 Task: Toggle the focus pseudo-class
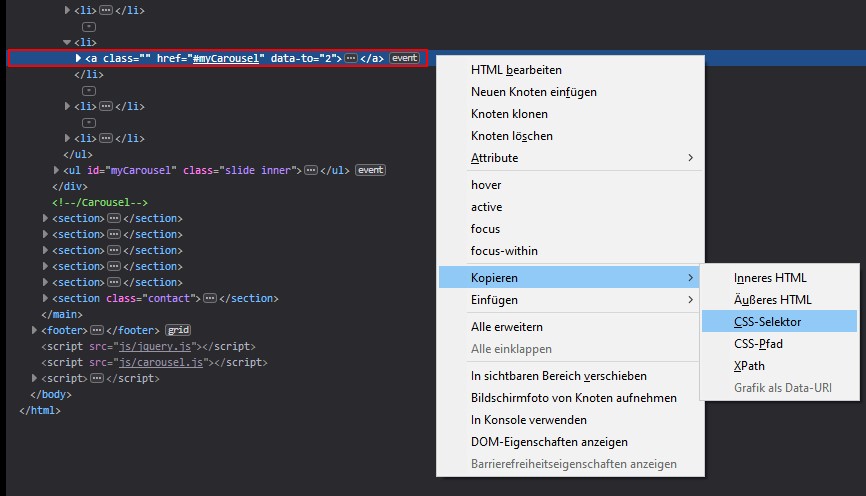pos(571,229)
